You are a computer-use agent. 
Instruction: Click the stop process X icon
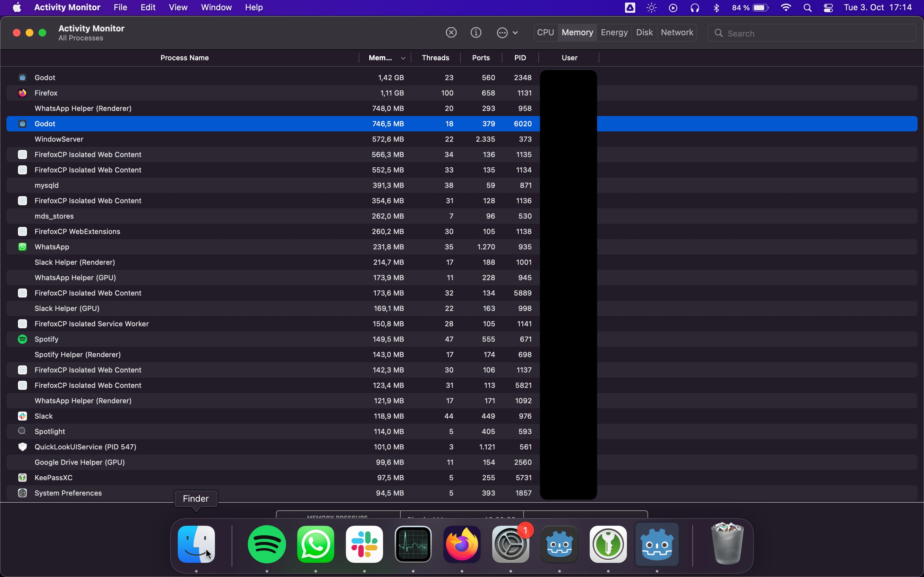[x=451, y=33]
